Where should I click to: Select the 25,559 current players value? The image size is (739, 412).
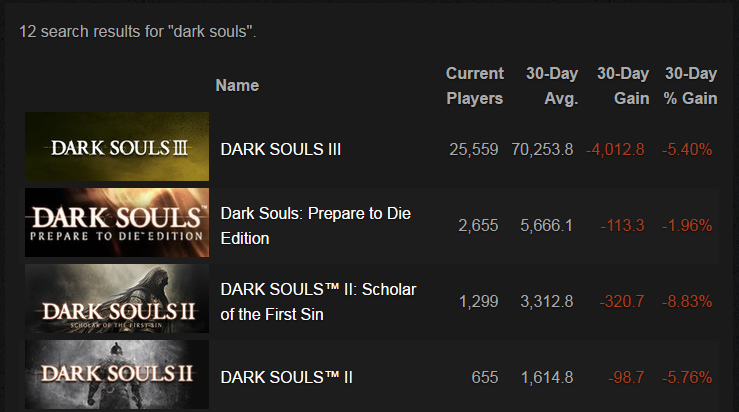point(474,149)
